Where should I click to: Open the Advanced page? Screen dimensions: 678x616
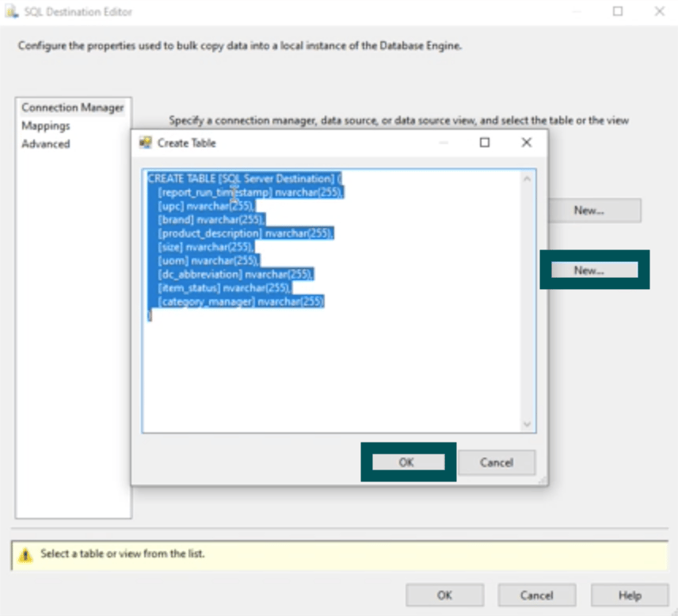(46, 144)
